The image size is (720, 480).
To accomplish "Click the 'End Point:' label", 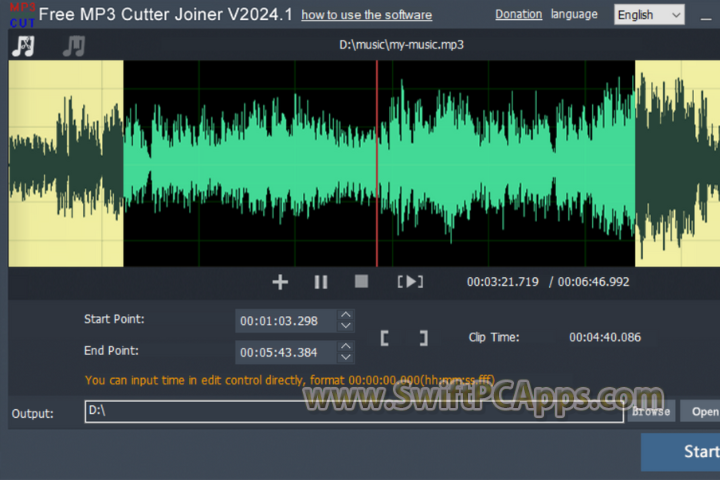I will (x=111, y=351).
